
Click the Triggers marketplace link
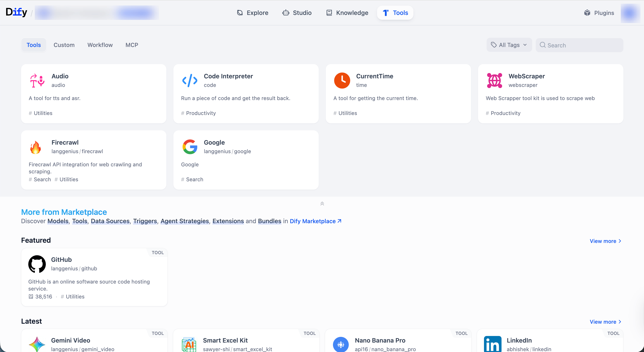(x=145, y=221)
